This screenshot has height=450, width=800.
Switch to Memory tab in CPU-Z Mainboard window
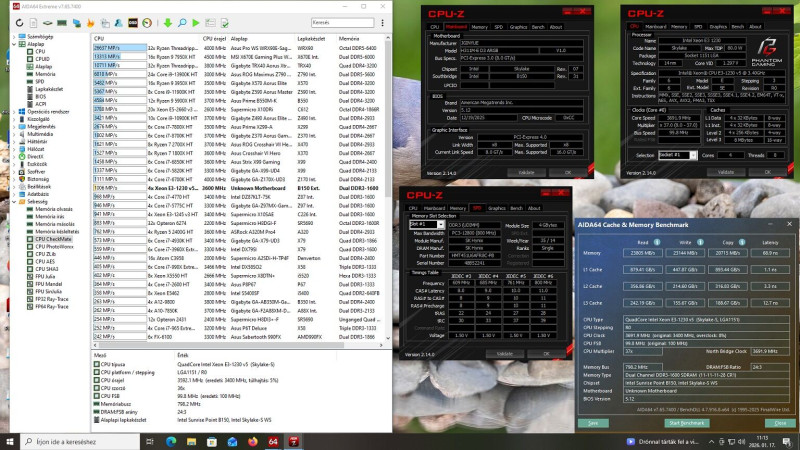tap(479, 27)
